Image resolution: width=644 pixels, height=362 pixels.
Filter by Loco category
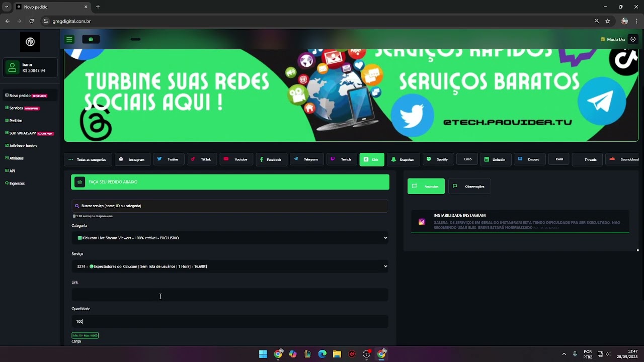tap(467, 159)
